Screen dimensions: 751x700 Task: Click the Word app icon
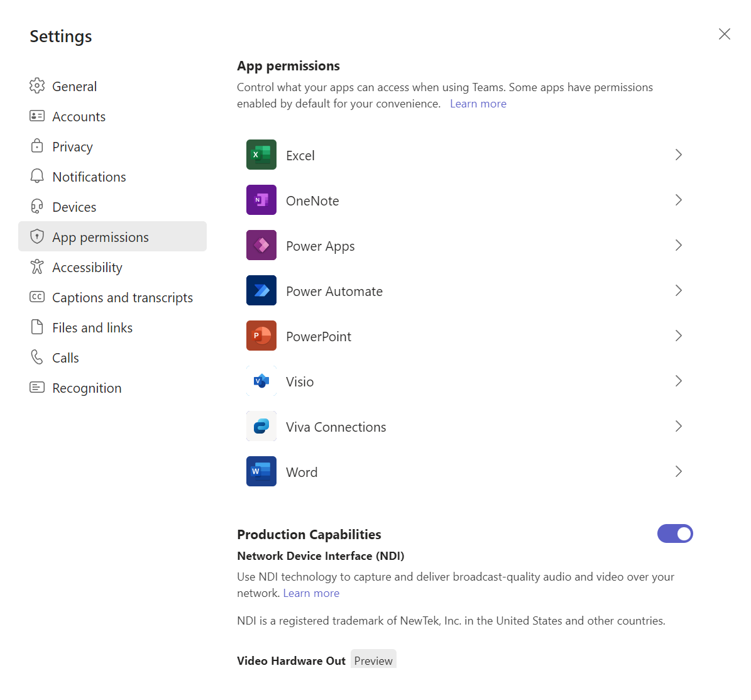click(x=261, y=472)
